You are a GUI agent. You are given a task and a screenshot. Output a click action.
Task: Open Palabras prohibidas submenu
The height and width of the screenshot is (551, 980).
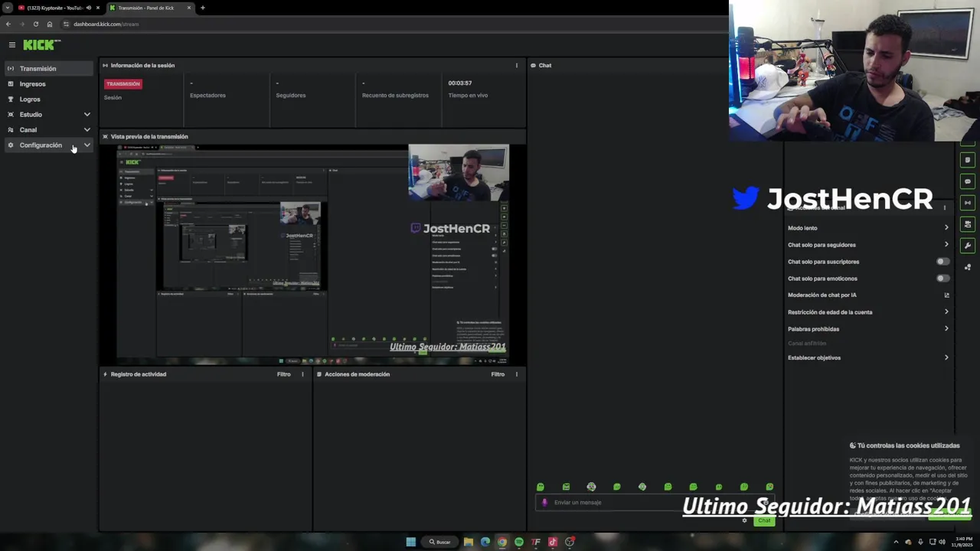pos(868,329)
